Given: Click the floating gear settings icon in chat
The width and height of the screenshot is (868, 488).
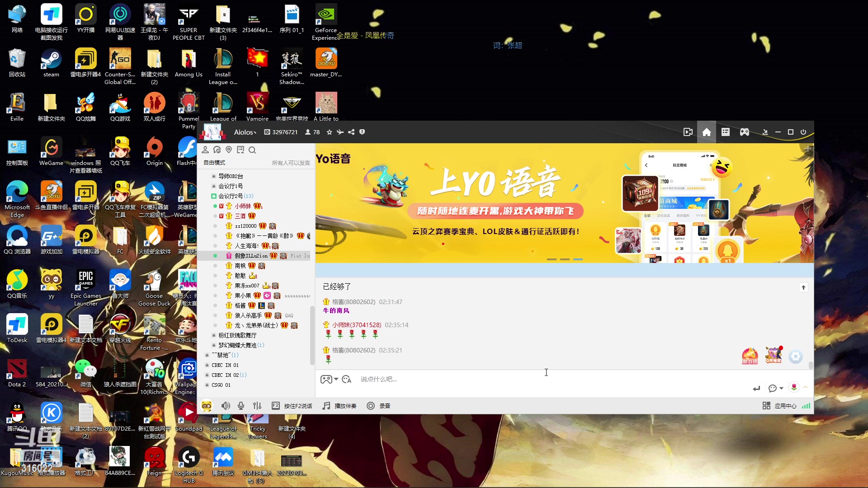Looking at the screenshot, I should pos(796,357).
